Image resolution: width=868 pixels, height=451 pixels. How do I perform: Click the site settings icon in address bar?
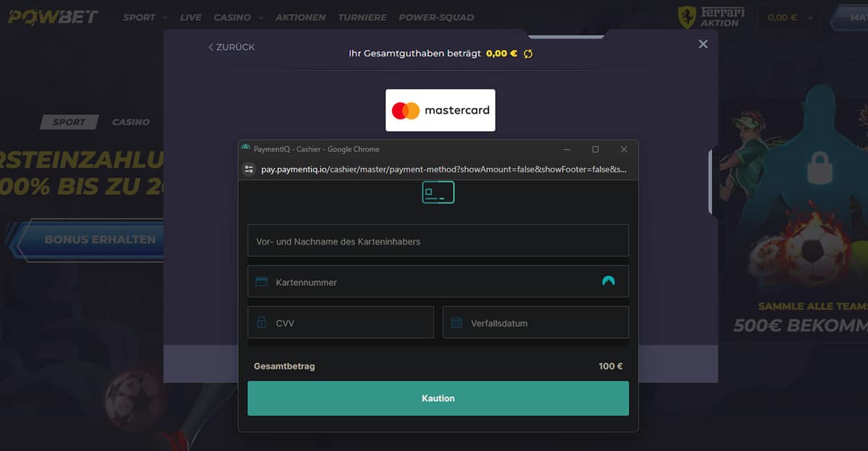250,169
